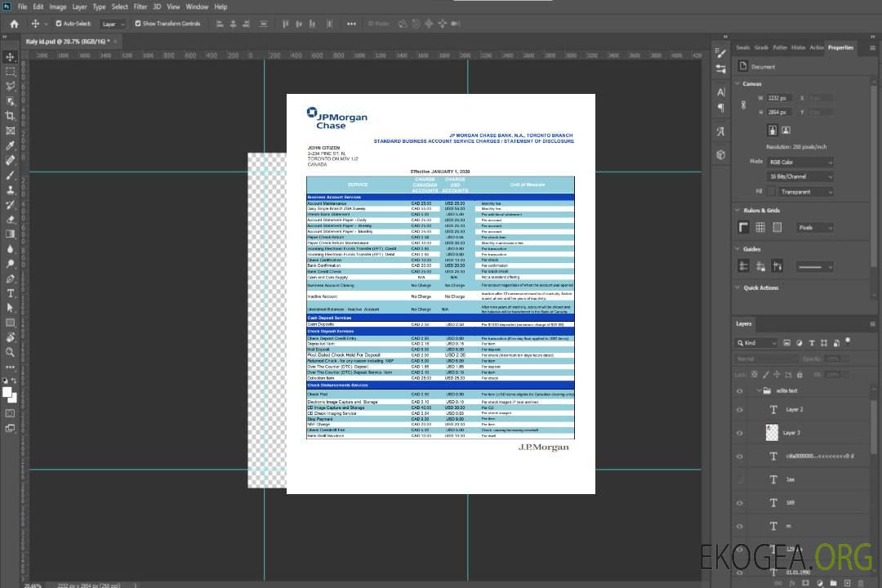Switch to the History panel tab

point(798,47)
